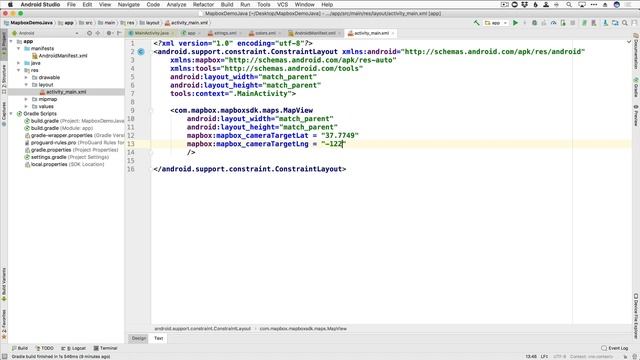640x360 pixels.
Task: Open the Logcat tool window
Action: point(74,348)
